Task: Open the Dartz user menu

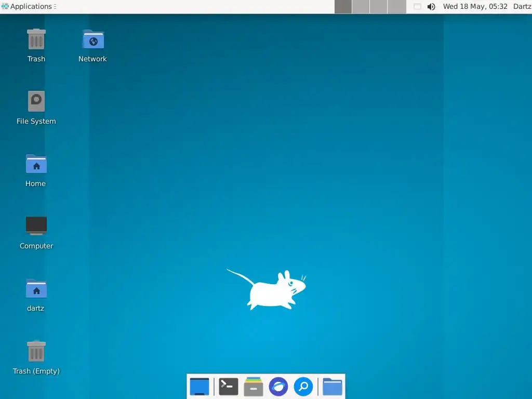Action: (522, 6)
